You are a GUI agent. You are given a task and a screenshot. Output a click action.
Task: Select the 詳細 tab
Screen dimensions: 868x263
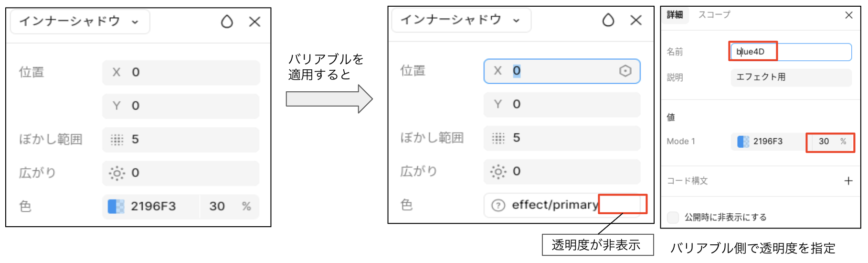click(675, 15)
